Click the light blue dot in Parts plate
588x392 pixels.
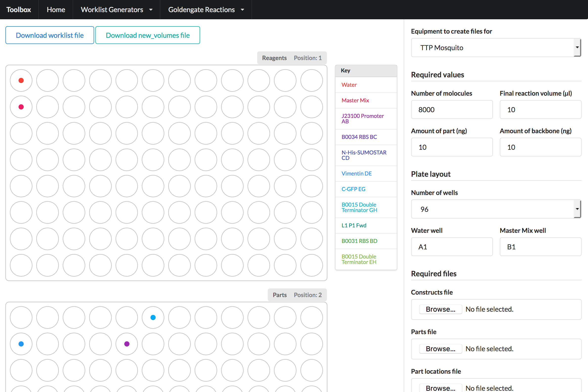(153, 318)
